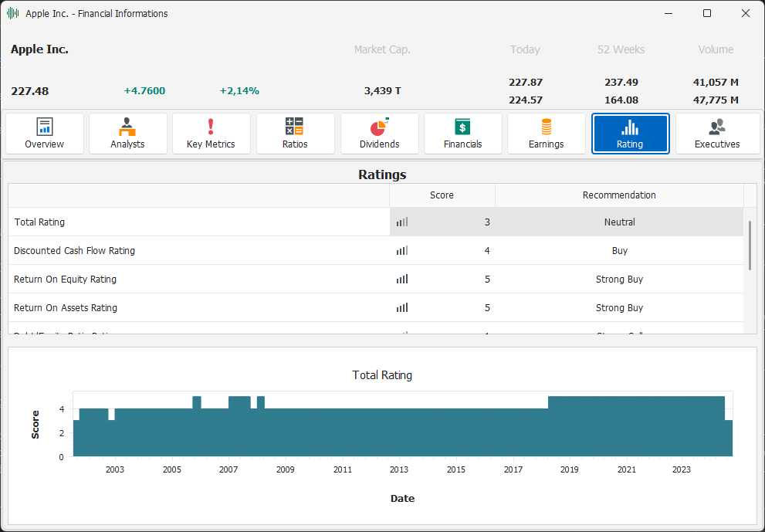Click the 2019 label on chart date axis

click(570, 469)
